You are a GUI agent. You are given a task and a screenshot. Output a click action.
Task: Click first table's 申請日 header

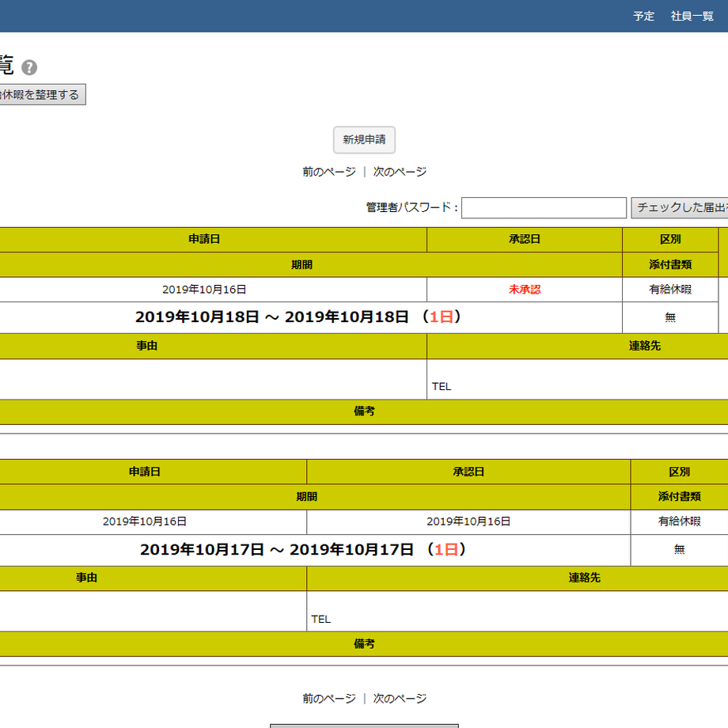point(204,240)
